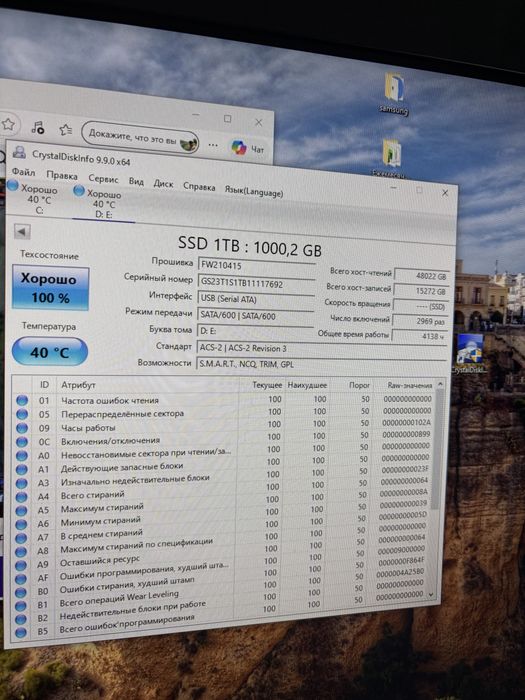Click the Режим передачи field SATA/600
This screenshot has width=525, height=700.
[255, 316]
